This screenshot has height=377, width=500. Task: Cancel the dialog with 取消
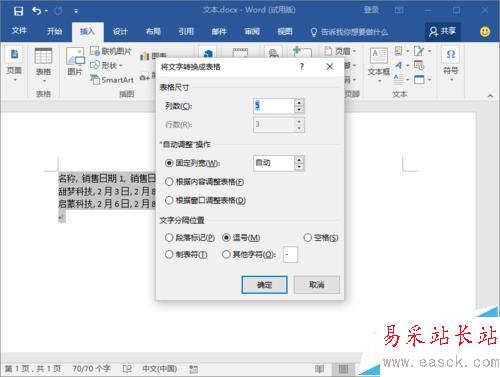click(x=317, y=285)
